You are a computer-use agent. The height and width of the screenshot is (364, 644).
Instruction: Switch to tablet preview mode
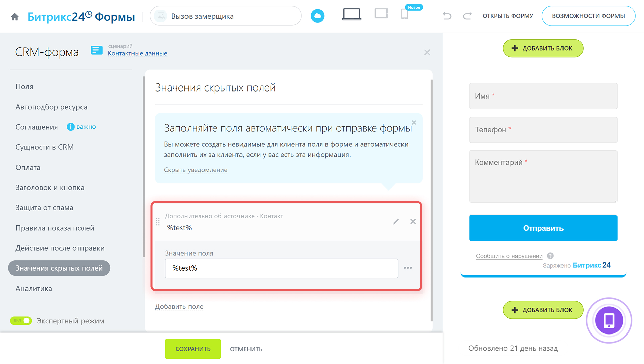coord(381,14)
